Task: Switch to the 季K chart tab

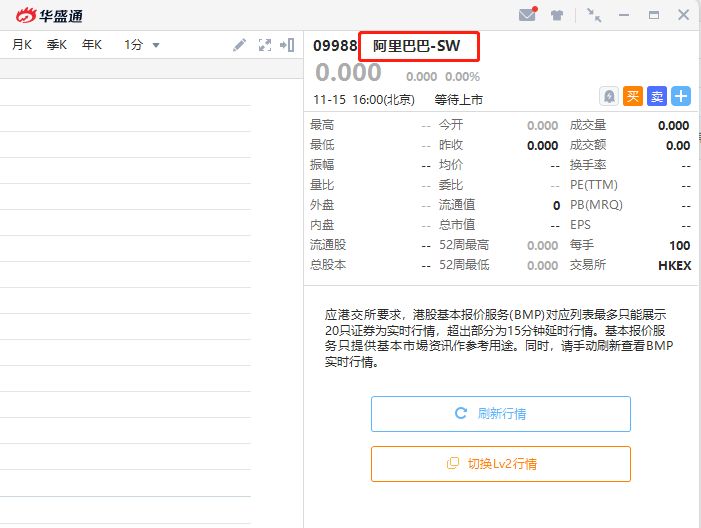Action: 57,45
